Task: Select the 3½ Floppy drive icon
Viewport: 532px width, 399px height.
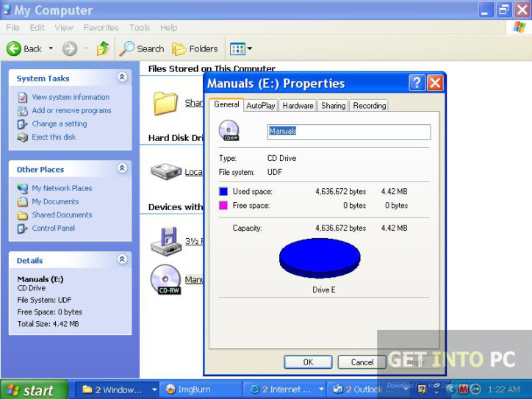Action: pos(166,241)
